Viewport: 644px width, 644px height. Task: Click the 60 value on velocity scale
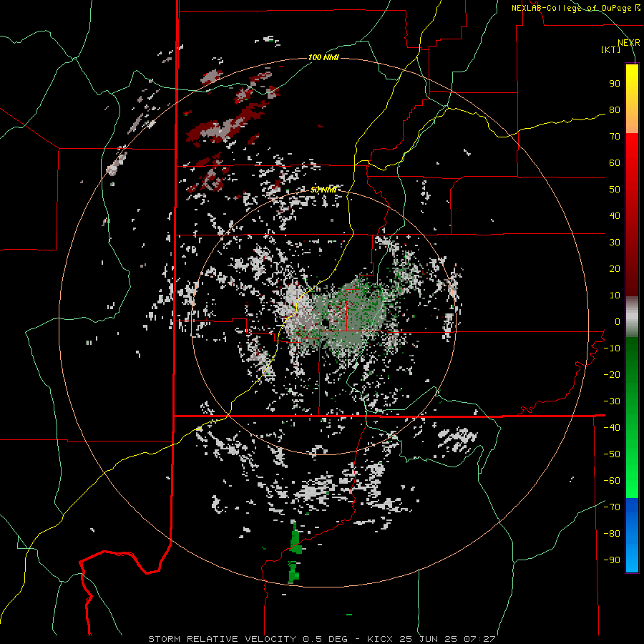click(x=615, y=163)
